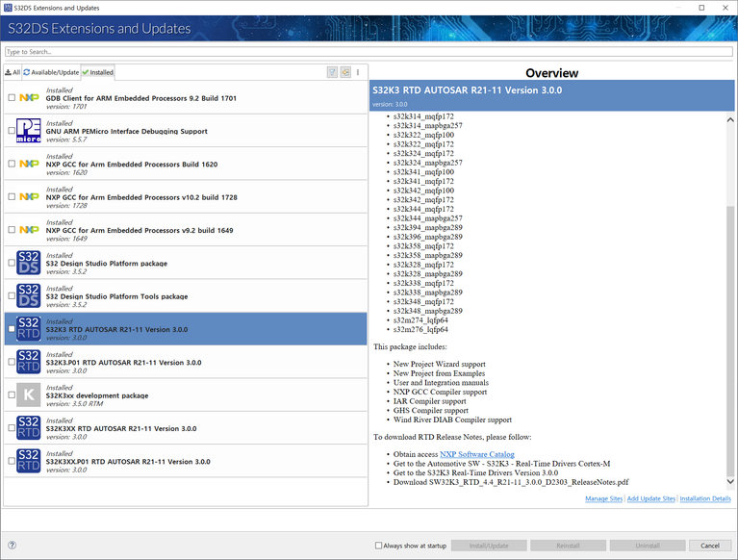Click the collapse/sort icon next to filter

(x=345, y=72)
